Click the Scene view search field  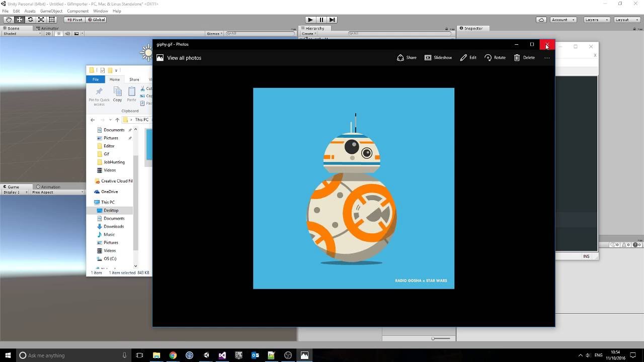click(x=261, y=34)
